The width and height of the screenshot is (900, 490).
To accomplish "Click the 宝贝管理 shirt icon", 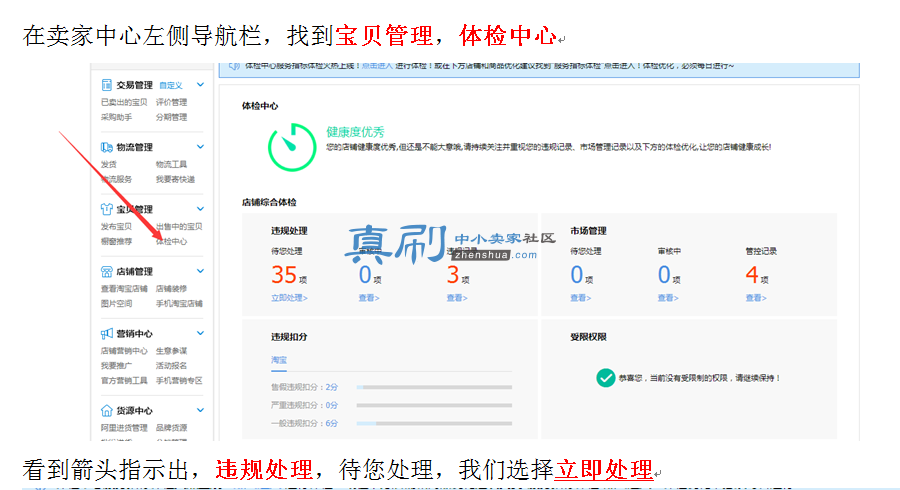I will (x=106, y=209).
